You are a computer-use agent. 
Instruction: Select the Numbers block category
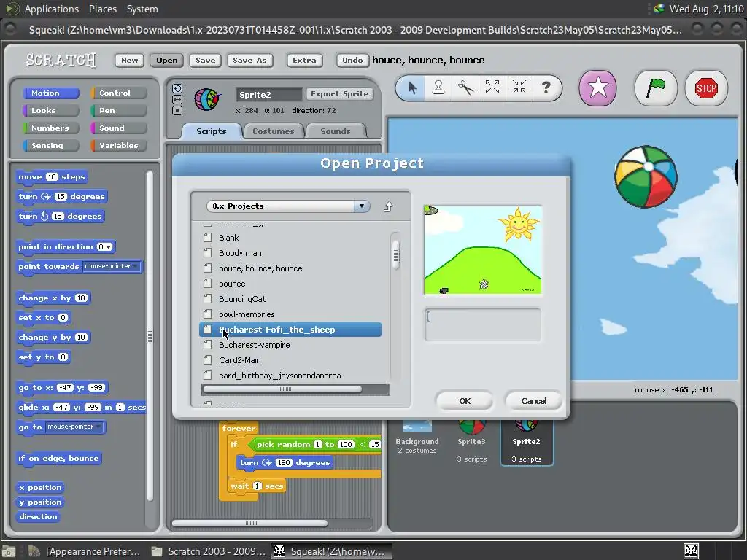50,128
